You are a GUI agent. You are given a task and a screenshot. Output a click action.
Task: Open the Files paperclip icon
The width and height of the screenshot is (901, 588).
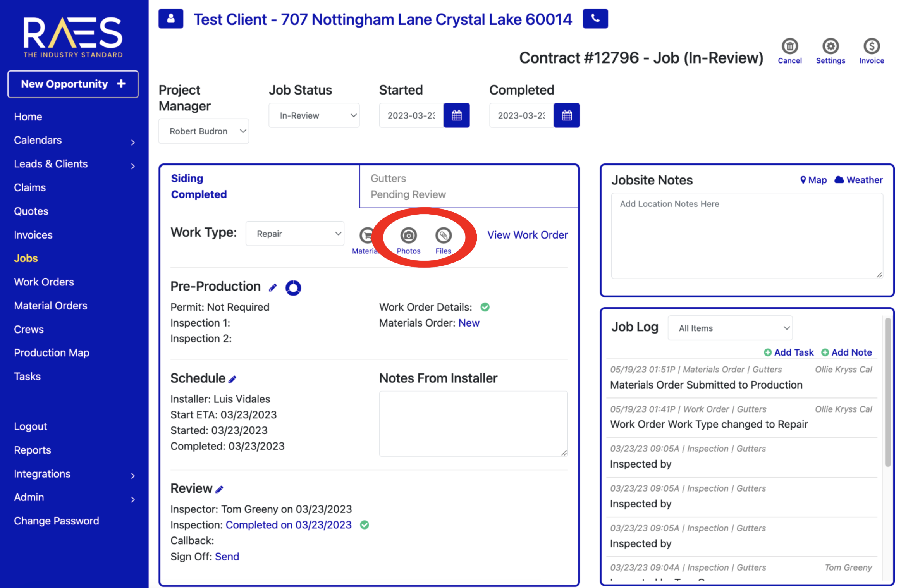pos(443,235)
